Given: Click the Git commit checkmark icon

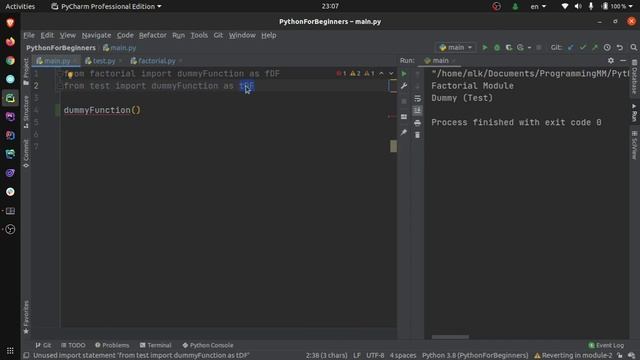Looking at the screenshot, I should coord(583,48).
